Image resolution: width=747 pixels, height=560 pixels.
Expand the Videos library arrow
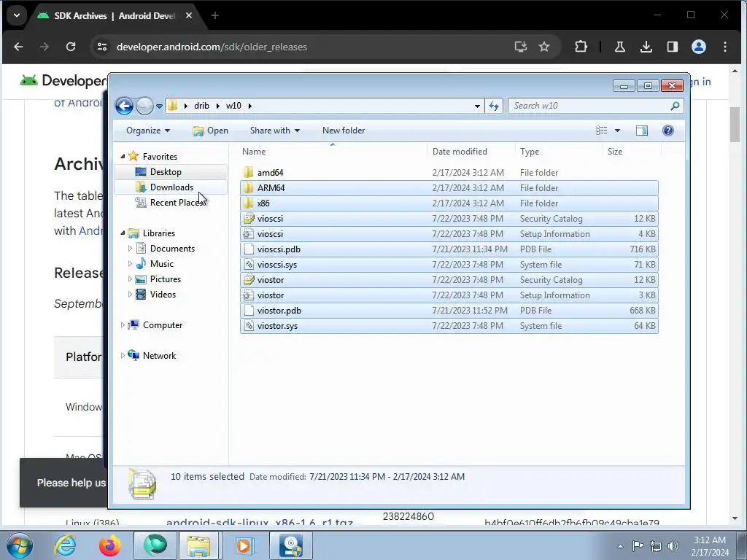pos(130,295)
